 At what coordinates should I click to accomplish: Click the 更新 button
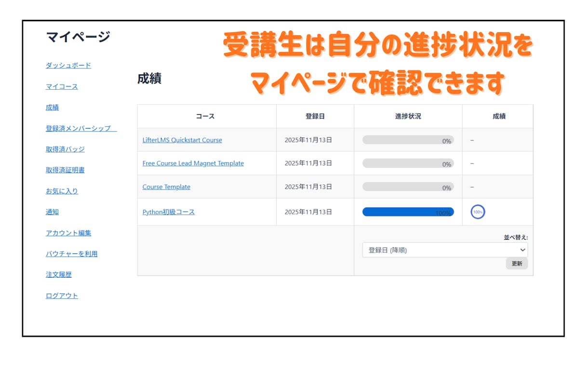tap(517, 264)
